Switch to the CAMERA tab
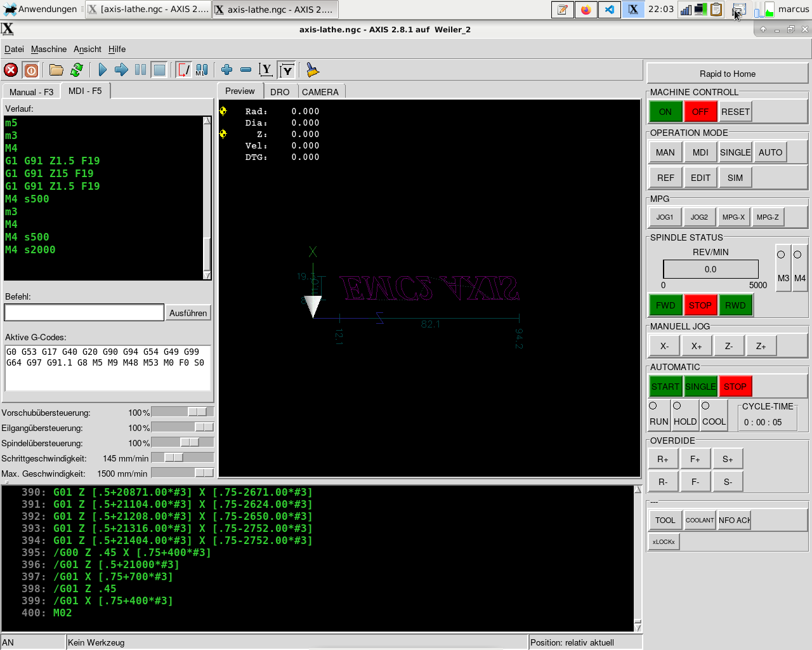The width and height of the screenshot is (812, 650). pos(320,92)
